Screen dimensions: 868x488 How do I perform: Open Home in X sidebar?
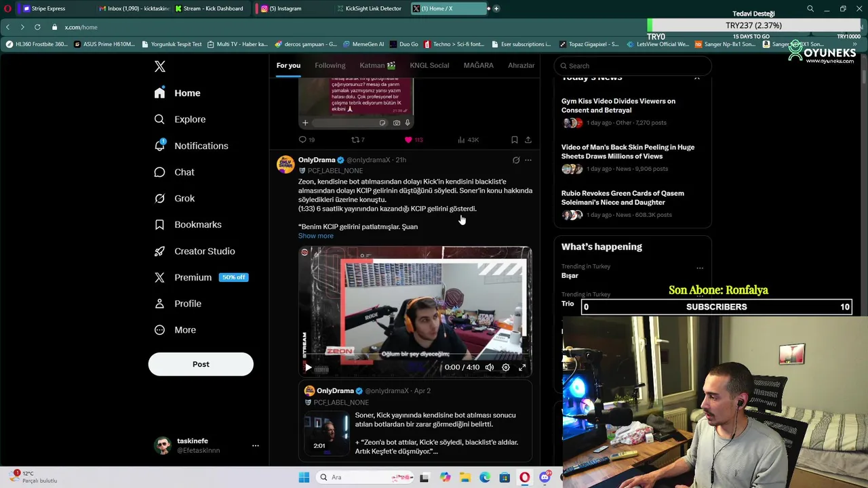click(178, 93)
